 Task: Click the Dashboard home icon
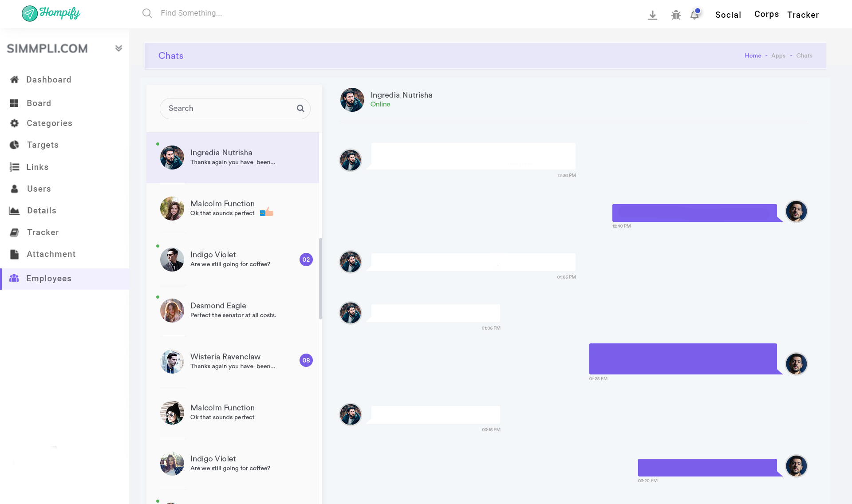click(14, 79)
